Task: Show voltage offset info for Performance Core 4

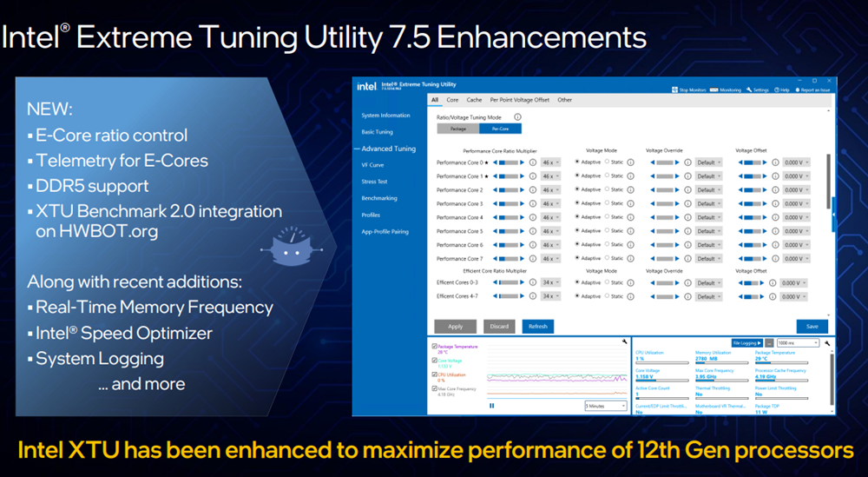Action: tap(775, 217)
